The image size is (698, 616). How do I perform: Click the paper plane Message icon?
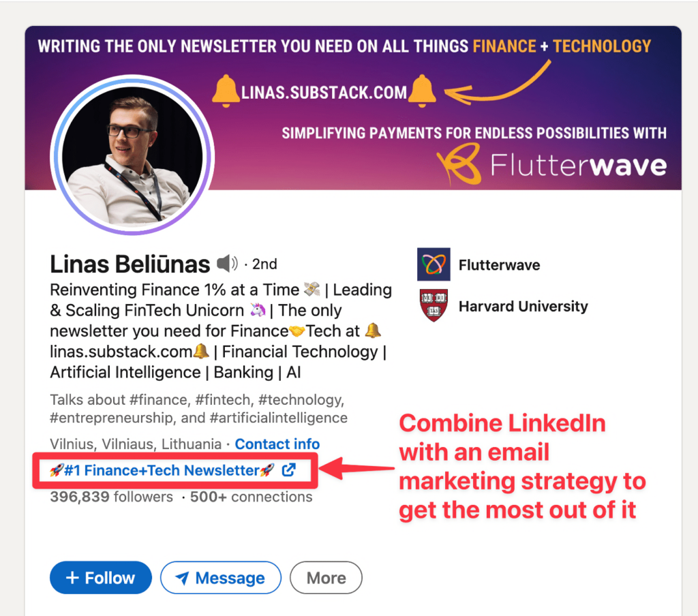(182, 578)
